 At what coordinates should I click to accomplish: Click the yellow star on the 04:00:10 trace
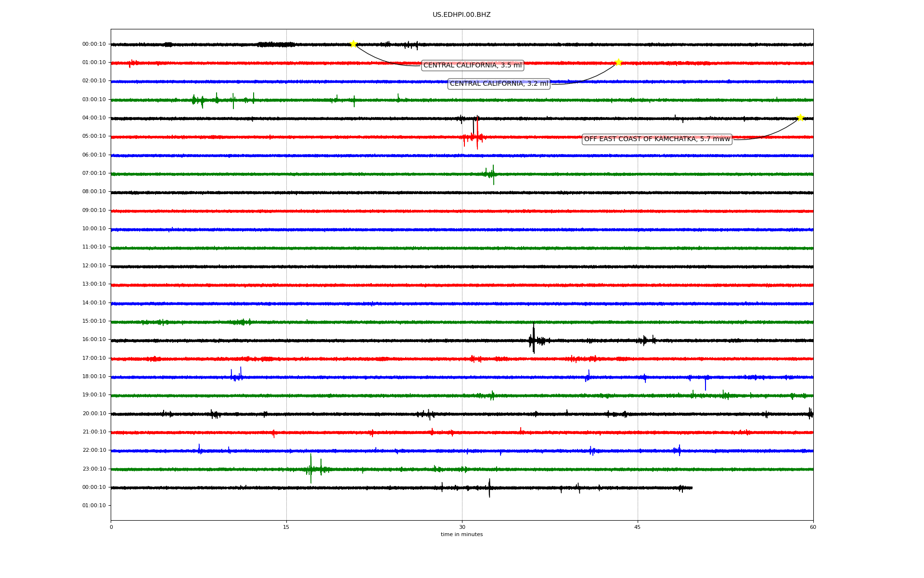click(x=800, y=118)
